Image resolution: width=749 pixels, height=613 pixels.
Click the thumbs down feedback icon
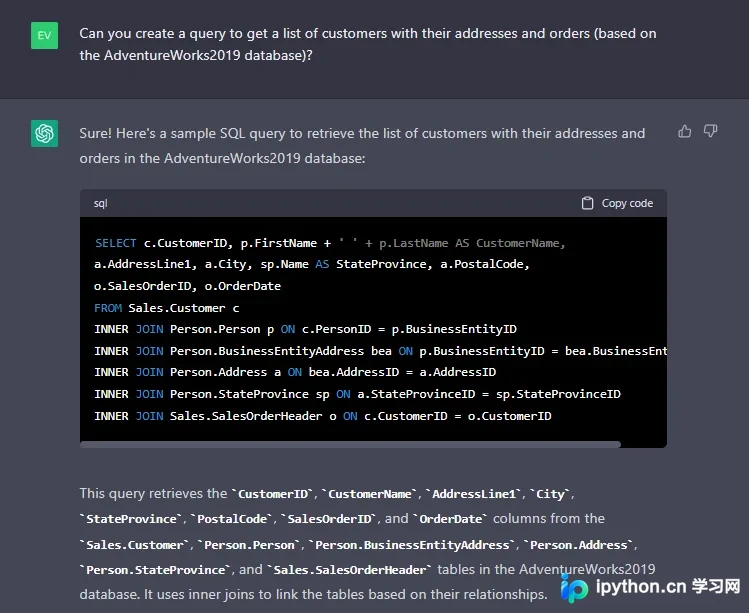point(710,131)
